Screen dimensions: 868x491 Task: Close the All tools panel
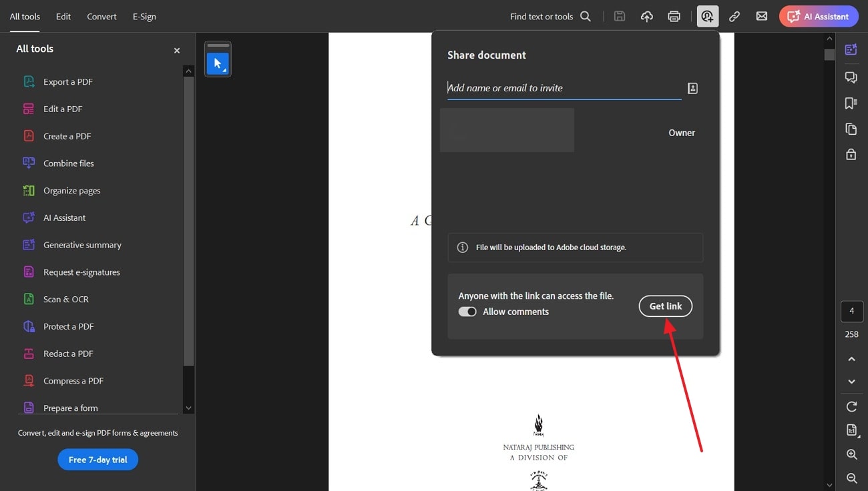click(x=177, y=50)
